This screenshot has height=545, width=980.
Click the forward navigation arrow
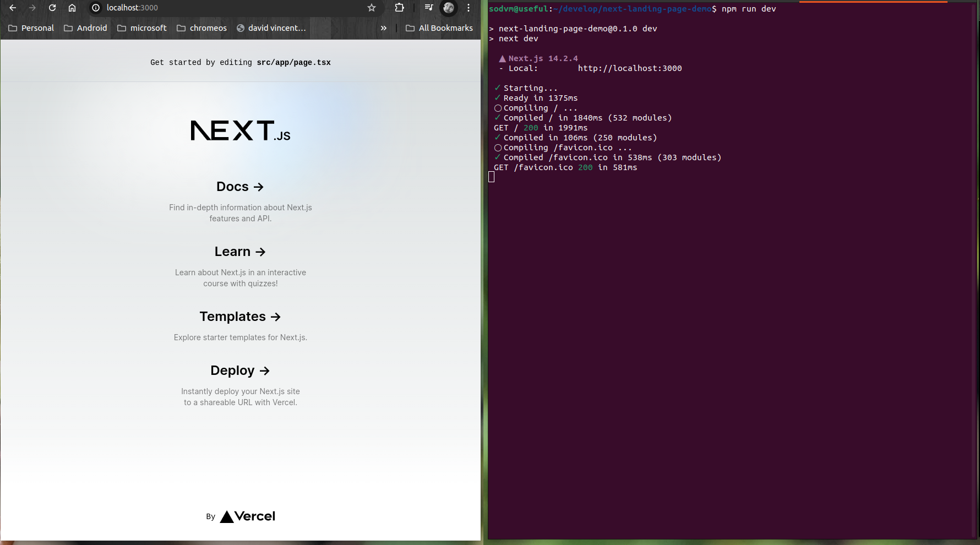click(x=32, y=8)
